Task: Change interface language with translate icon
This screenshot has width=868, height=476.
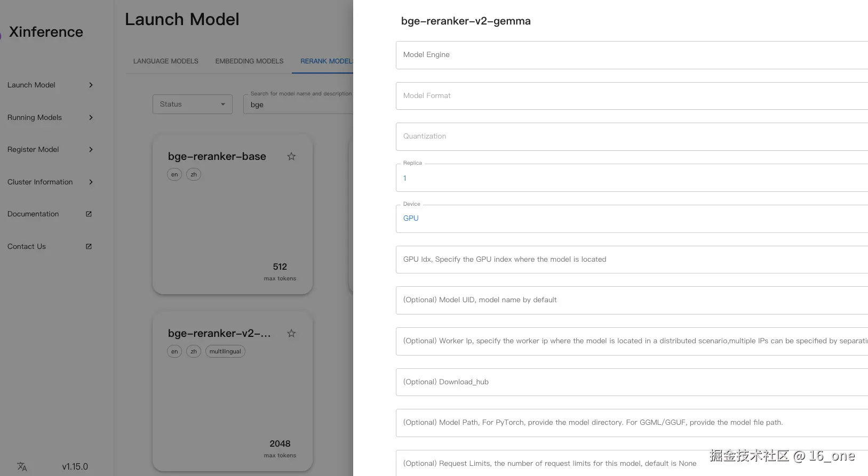Action: (x=22, y=466)
